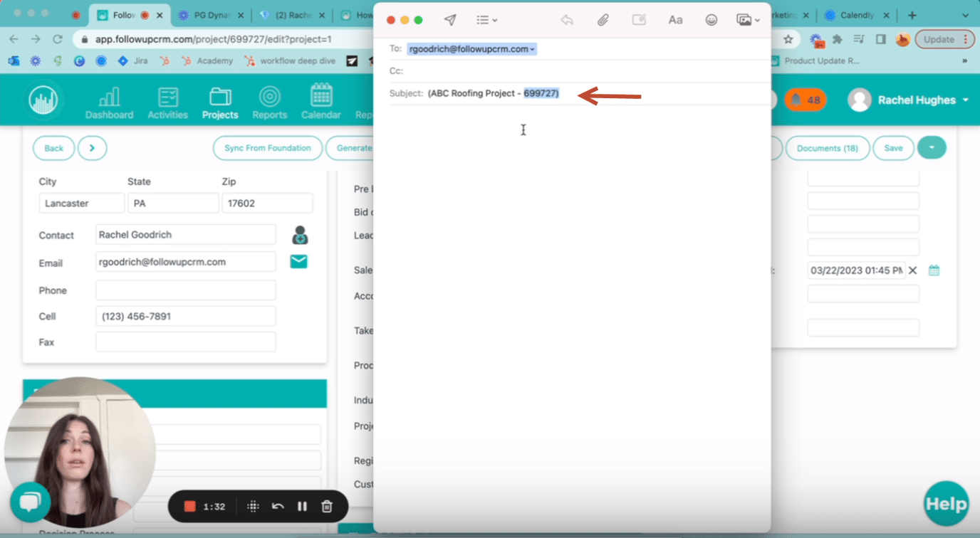Insert an emoji from the smiley icon

tap(711, 20)
